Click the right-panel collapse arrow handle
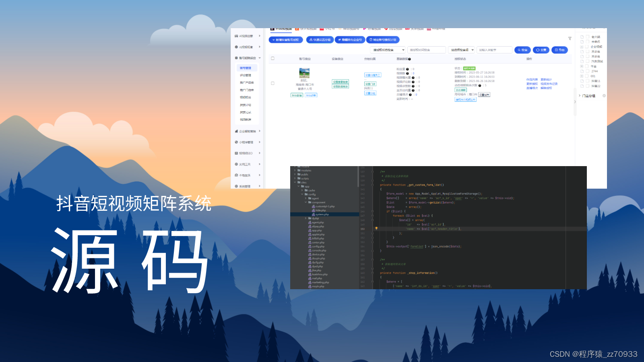644x362 pixels. tap(575, 102)
